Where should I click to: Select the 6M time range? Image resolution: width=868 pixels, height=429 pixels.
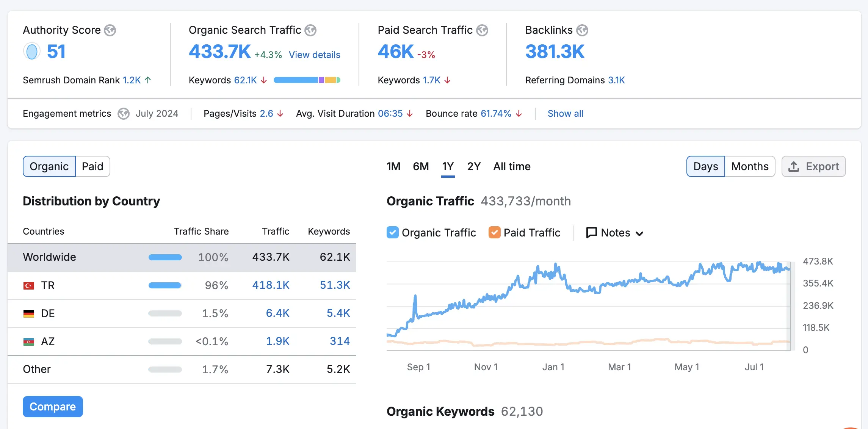click(x=421, y=166)
